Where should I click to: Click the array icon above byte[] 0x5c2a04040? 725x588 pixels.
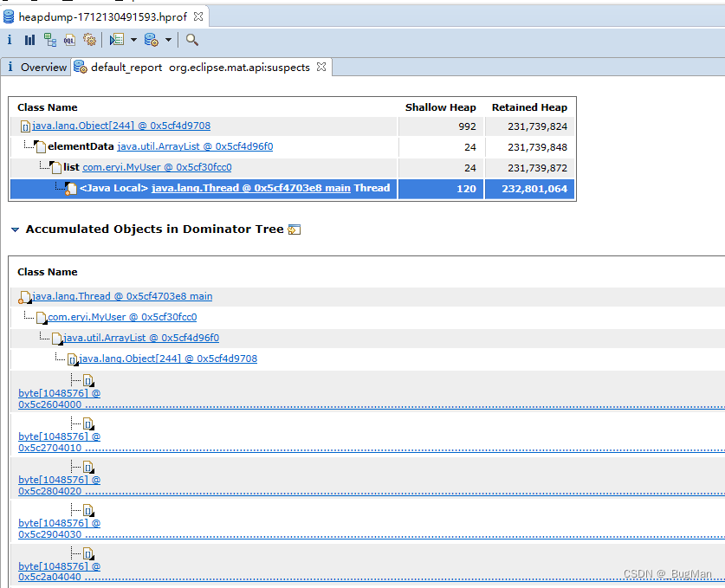[x=88, y=553]
